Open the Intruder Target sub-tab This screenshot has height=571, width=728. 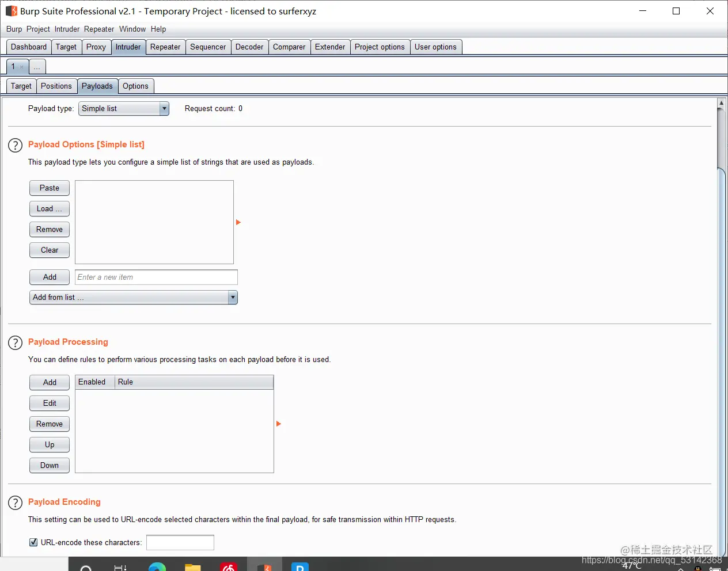point(21,86)
